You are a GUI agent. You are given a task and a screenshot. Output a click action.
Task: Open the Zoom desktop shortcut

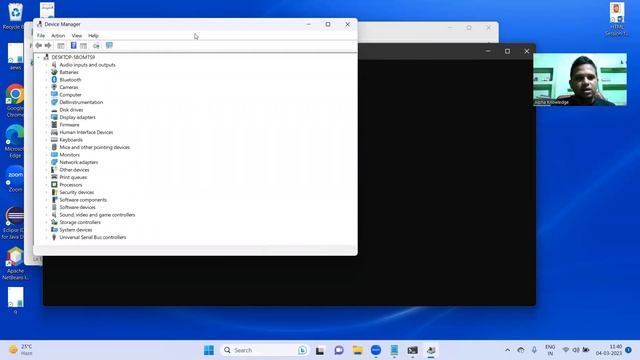[15, 179]
